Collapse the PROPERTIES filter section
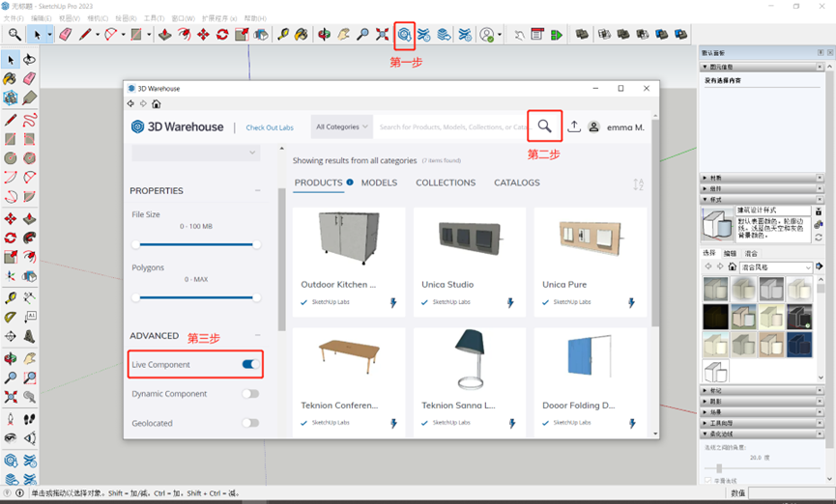Viewport: 836px width, 504px height. point(257,191)
